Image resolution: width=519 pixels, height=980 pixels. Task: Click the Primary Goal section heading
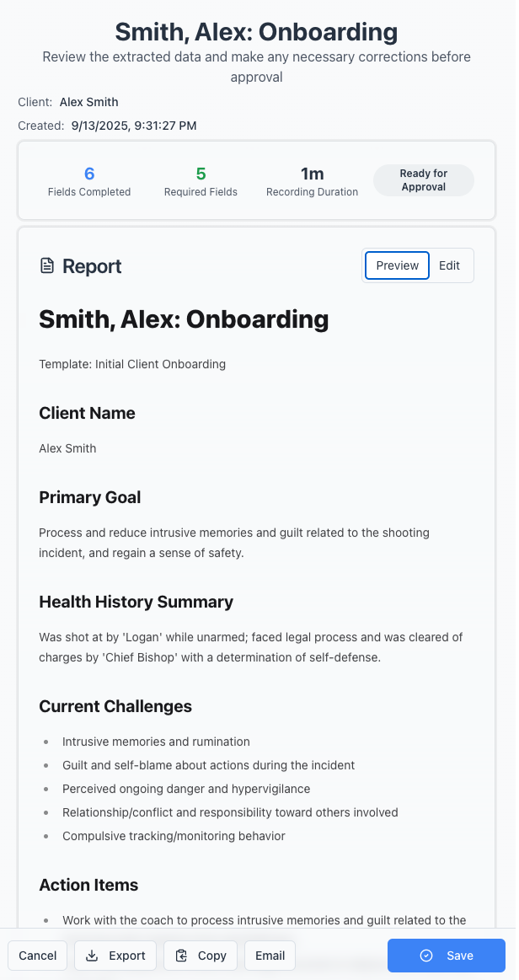89,497
